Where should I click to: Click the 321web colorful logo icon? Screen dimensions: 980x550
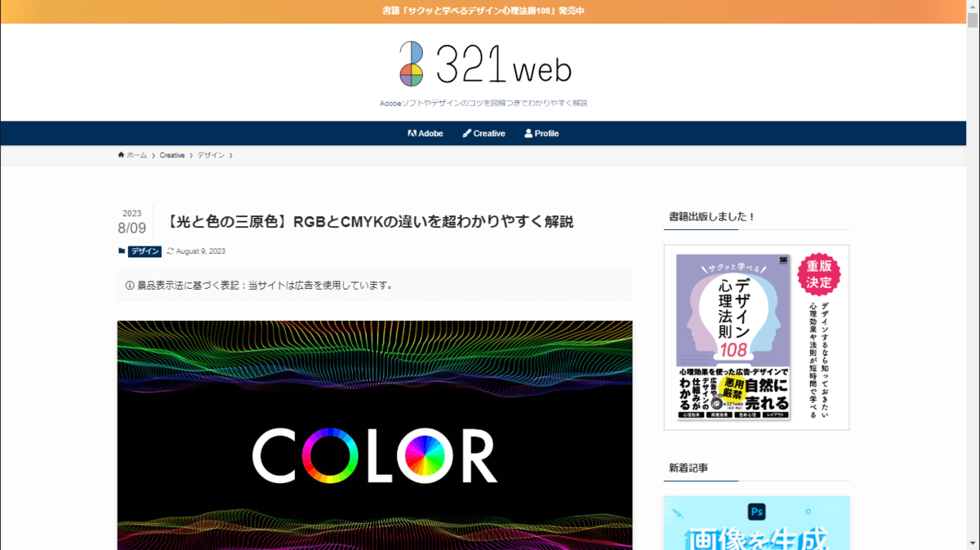(x=412, y=64)
